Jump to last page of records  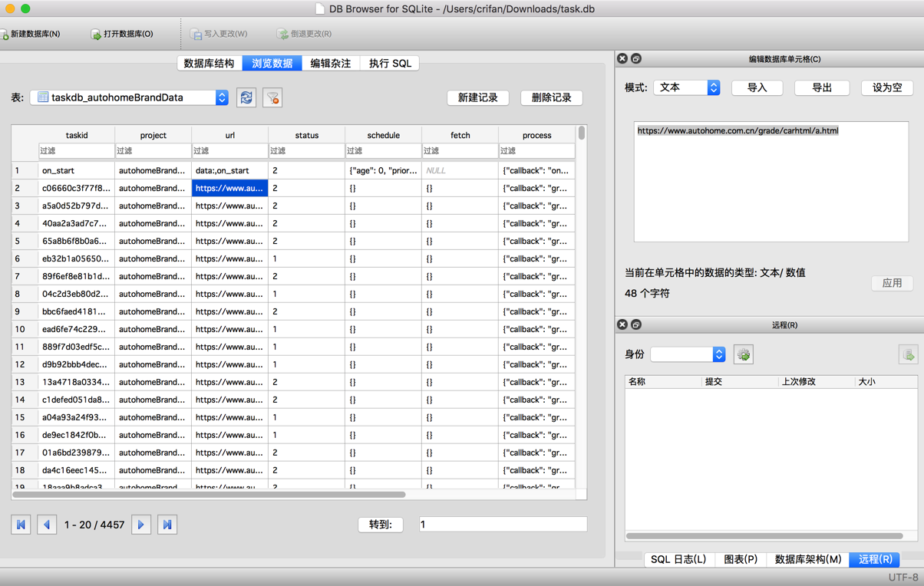(x=167, y=525)
